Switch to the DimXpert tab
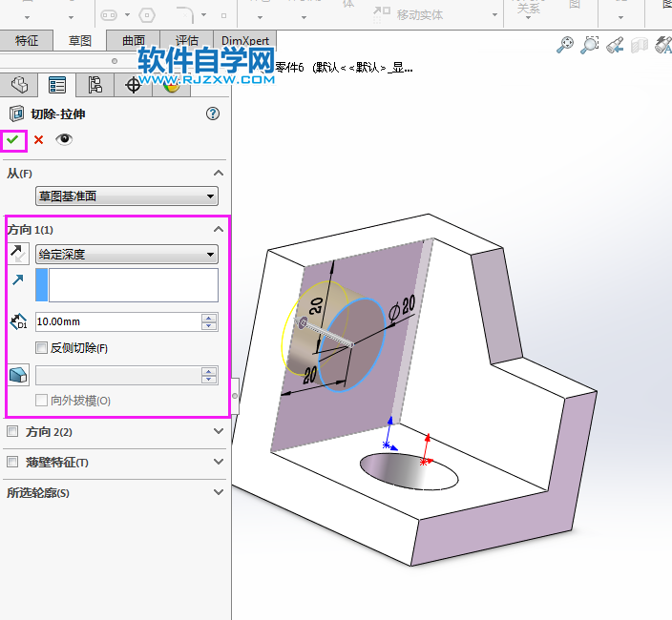The image size is (672, 620). (x=245, y=41)
